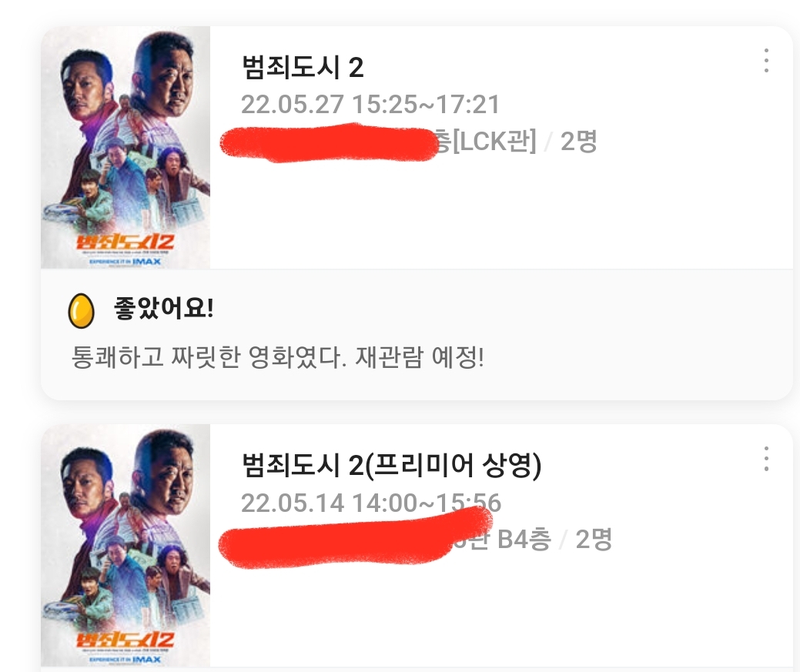This screenshot has height=672, width=800.
Task: Open the 프리미어 상영 poster thumbnail
Action: (126, 545)
